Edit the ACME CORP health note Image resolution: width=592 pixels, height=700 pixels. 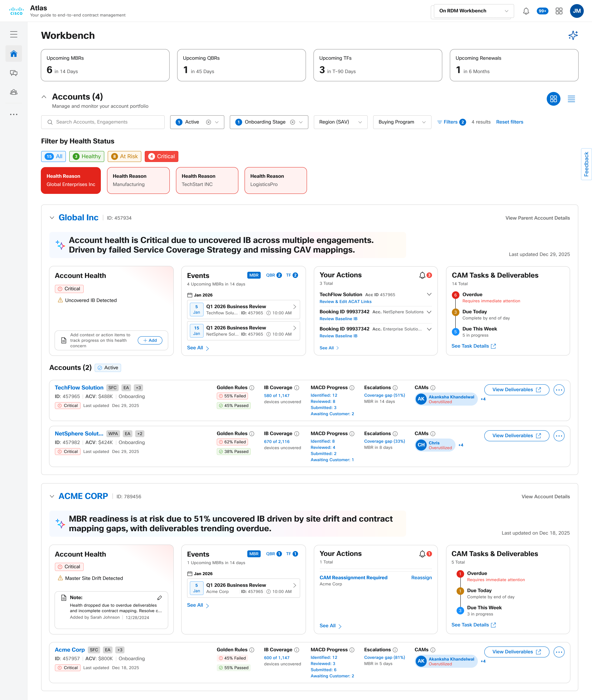click(160, 598)
